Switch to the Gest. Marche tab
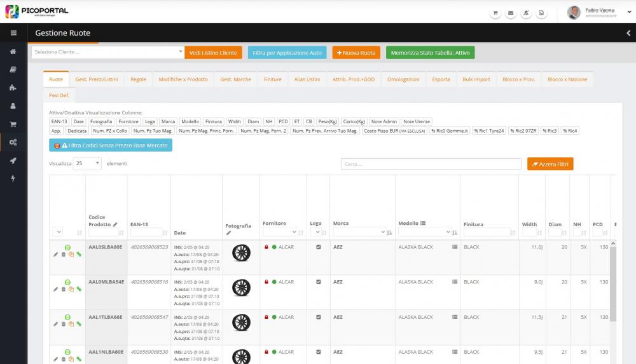636x364 pixels. coord(236,79)
